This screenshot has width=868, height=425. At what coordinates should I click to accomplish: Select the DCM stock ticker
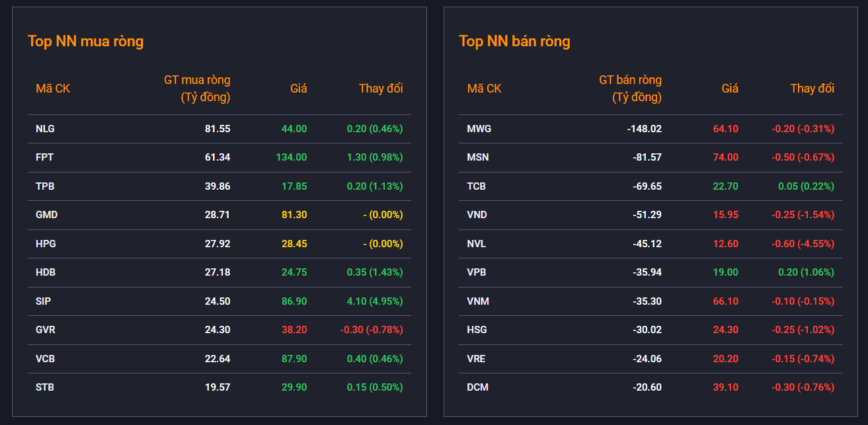(x=478, y=387)
